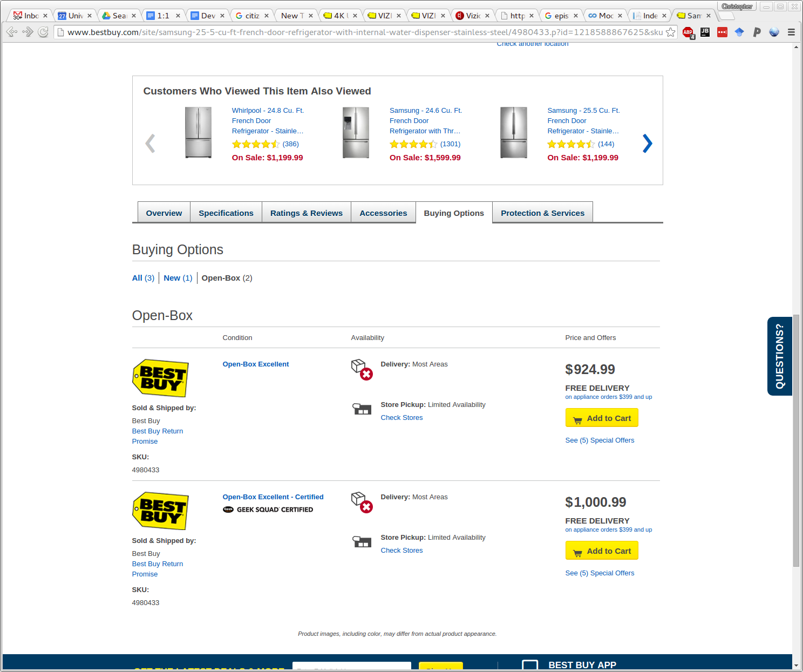View the 144 Samsung reviews

[606, 144]
